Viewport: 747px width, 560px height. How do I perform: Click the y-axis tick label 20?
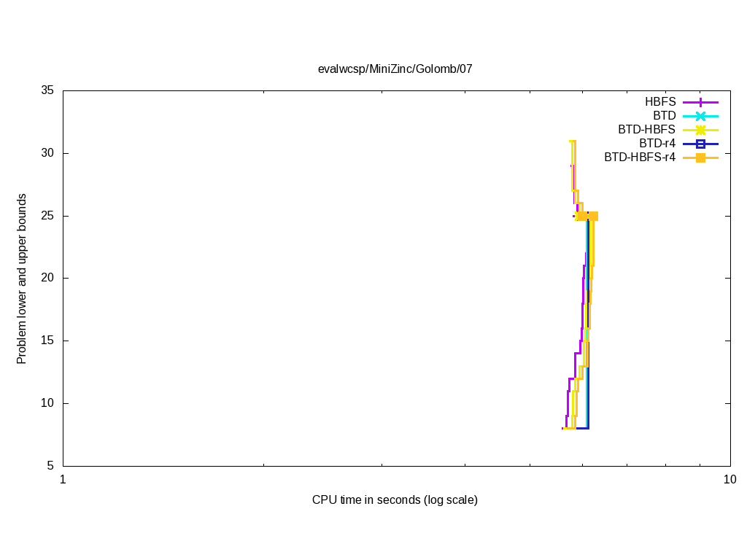(x=48, y=279)
